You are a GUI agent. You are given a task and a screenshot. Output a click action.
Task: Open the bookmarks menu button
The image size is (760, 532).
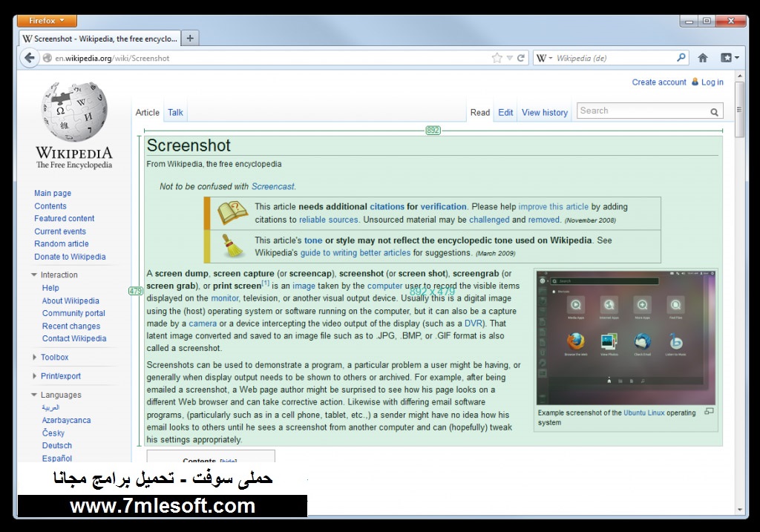coord(729,58)
